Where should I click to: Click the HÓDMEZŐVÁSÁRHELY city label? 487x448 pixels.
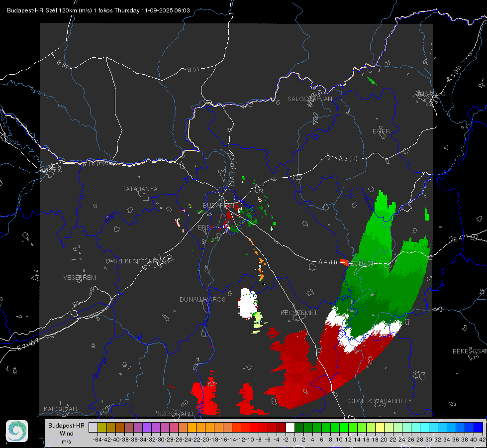click(x=378, y=401)
